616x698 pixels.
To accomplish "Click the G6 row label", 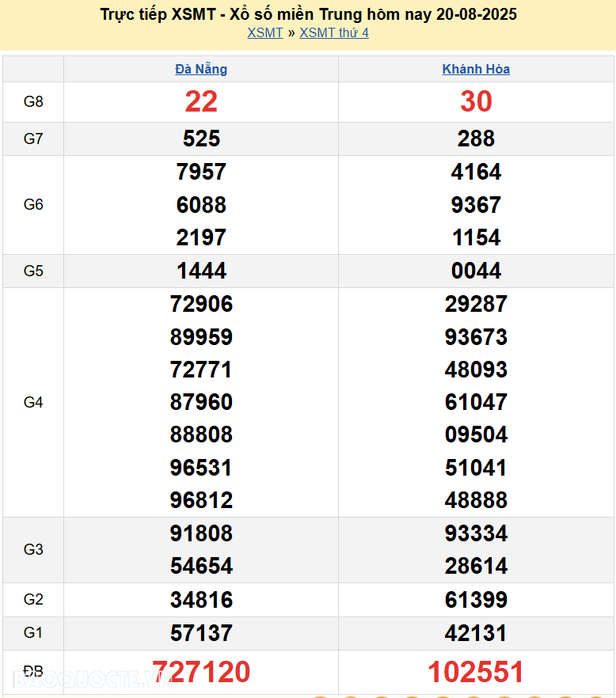I will click(33, 204).
